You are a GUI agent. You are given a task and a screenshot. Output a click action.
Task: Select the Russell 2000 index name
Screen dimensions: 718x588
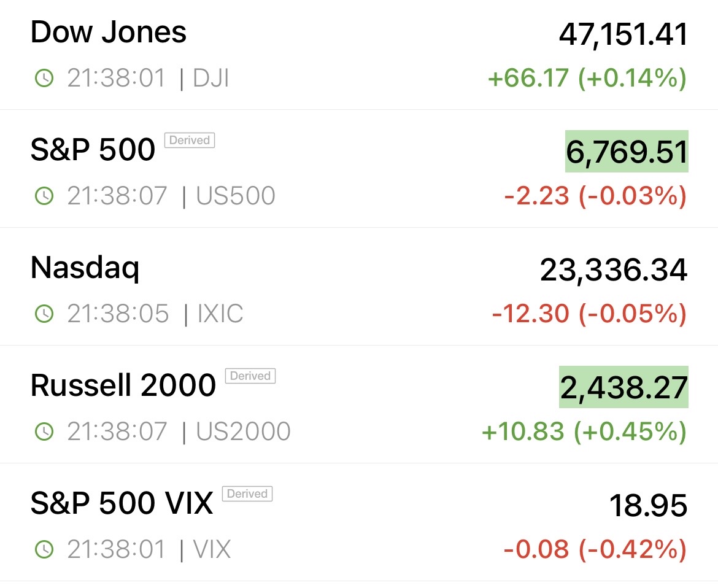123,385
